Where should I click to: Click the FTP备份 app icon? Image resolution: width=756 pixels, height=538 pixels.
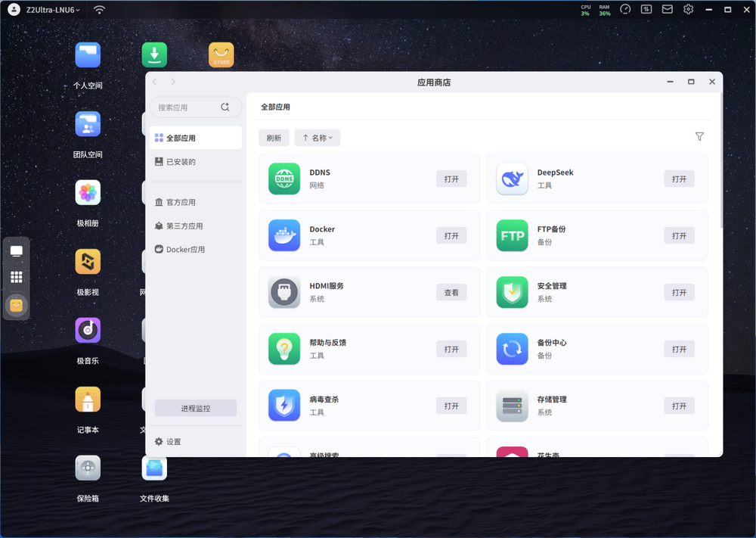512,235
